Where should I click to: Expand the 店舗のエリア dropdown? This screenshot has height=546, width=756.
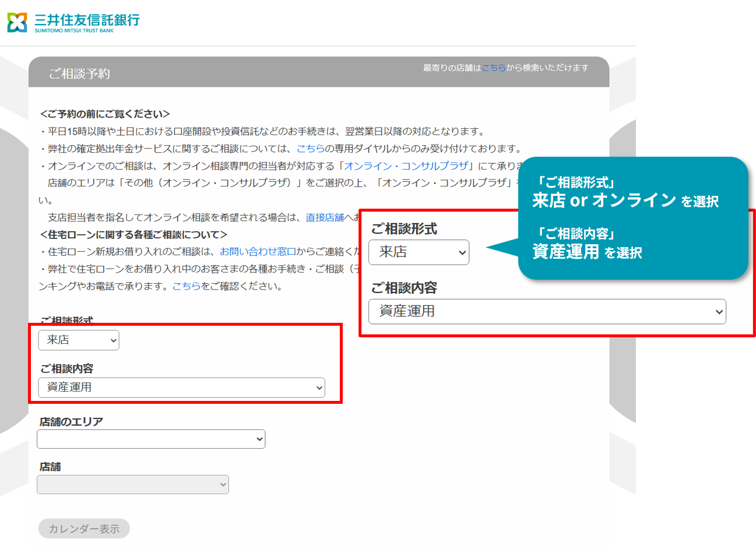tap(151, 439)
